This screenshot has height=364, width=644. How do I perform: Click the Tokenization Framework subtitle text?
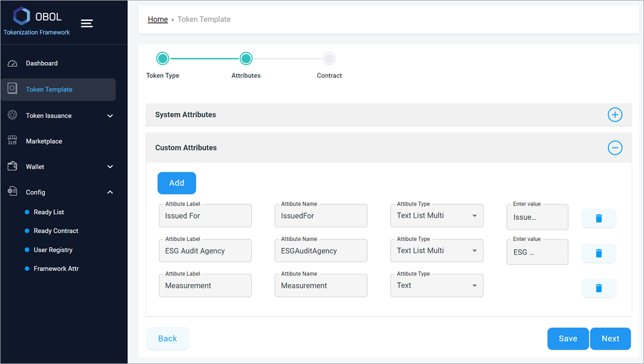tap(37, 32)
